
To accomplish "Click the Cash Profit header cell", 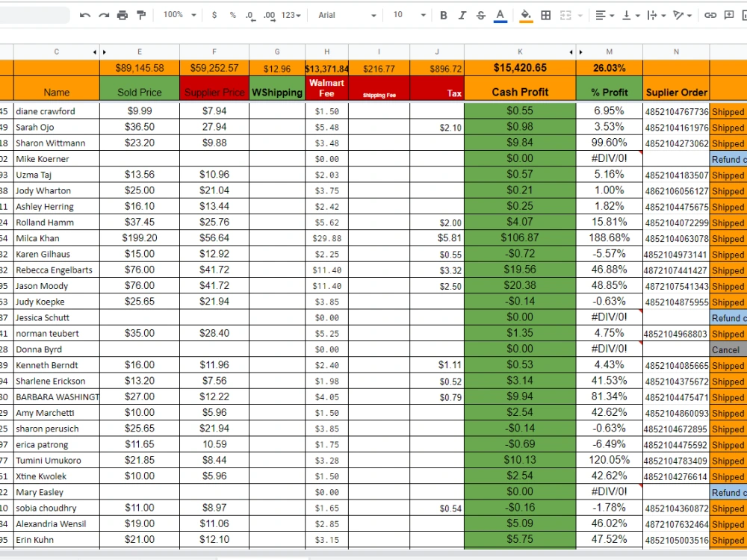I will point(520,89).
